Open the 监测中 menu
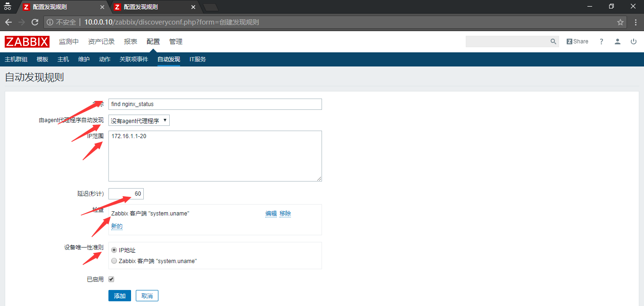 [x=69, y=41]
